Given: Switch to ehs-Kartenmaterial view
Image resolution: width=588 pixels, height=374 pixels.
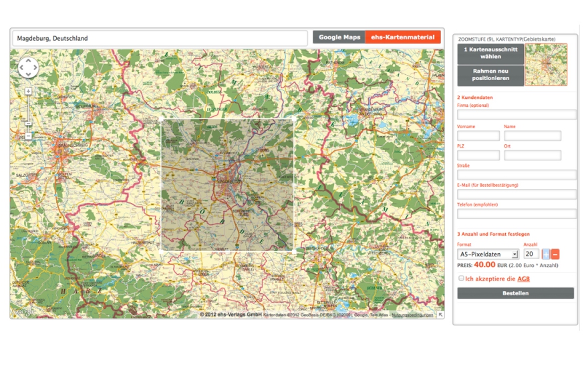Looking at the screenshot, I should 403,37.
